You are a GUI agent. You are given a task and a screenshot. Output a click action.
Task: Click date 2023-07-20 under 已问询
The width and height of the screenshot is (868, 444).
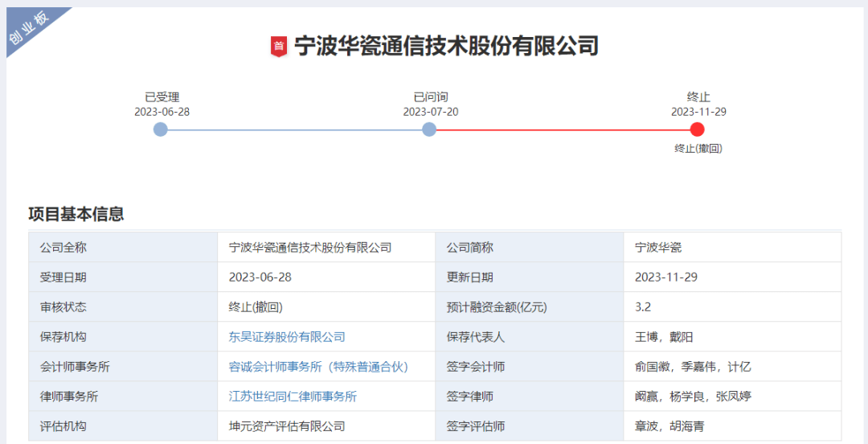tap(431, 112)
